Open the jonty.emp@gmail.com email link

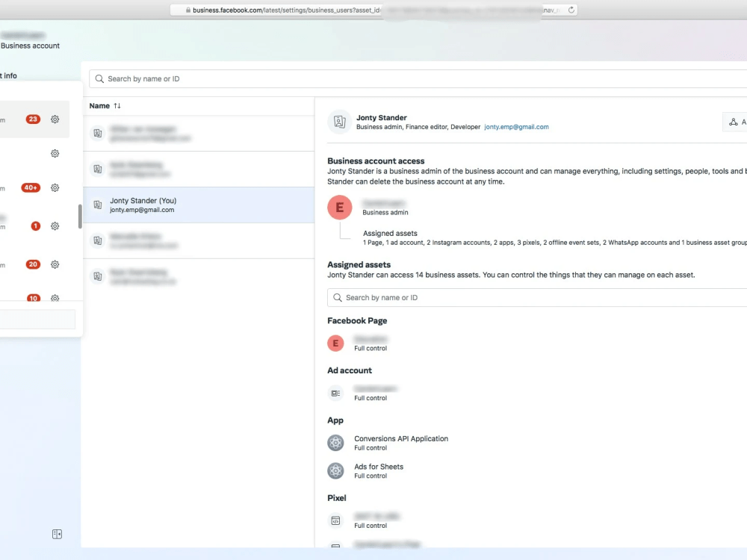515,127
